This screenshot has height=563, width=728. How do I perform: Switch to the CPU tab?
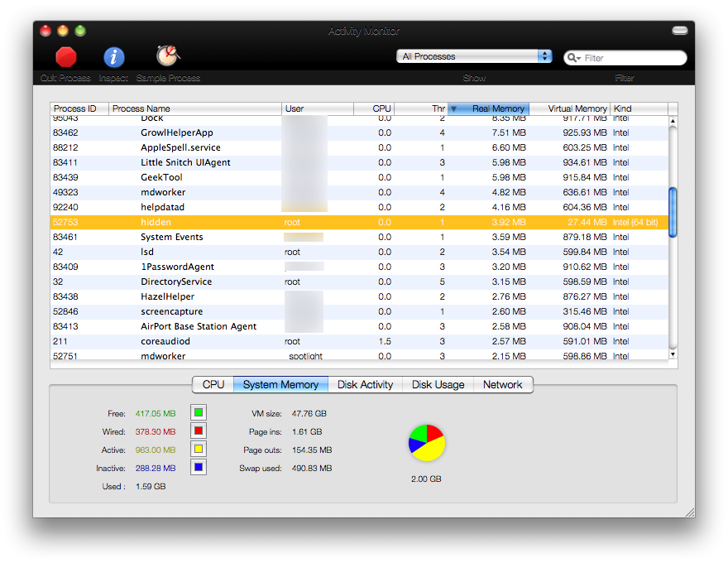(213, 385)
